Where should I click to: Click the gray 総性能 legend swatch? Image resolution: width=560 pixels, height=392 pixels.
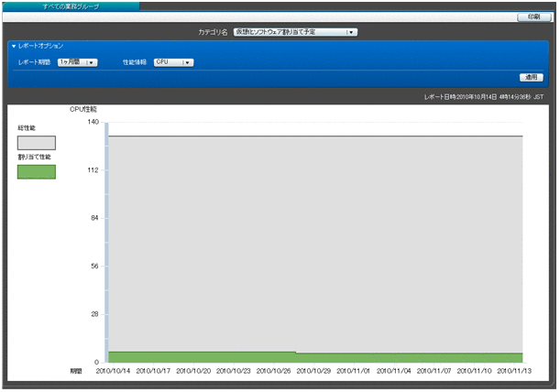click(37, 142)
